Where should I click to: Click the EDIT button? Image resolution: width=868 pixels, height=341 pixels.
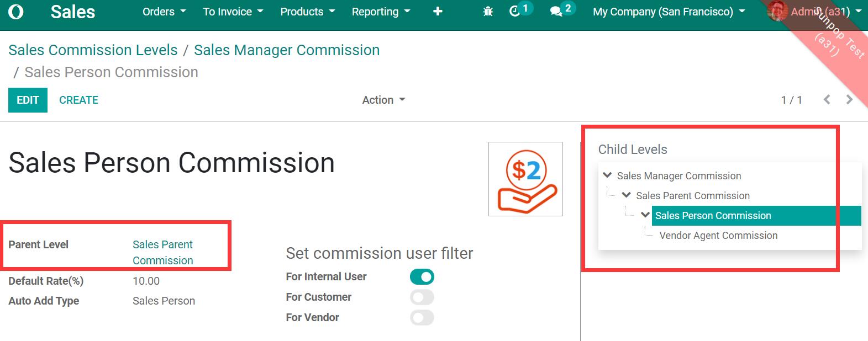click(28, 100)
